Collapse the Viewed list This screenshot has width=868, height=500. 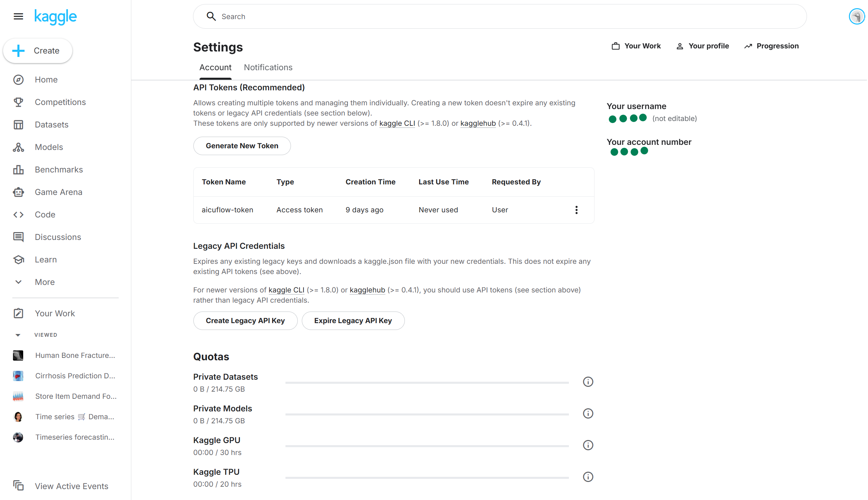click(18, 335)
